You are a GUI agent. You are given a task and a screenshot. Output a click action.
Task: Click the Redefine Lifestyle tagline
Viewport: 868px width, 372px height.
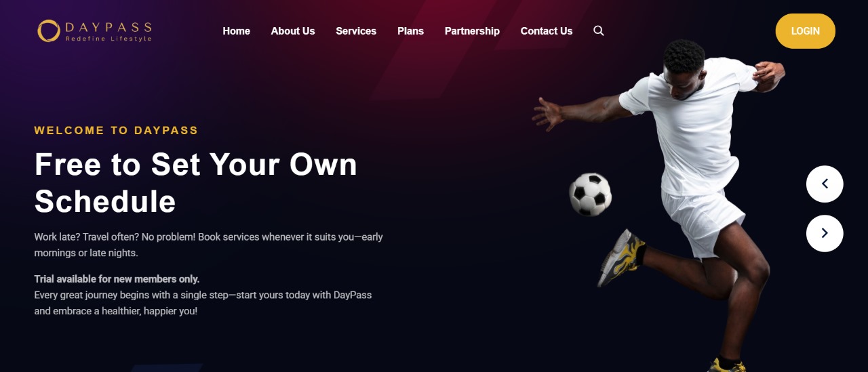pos(108,39)
